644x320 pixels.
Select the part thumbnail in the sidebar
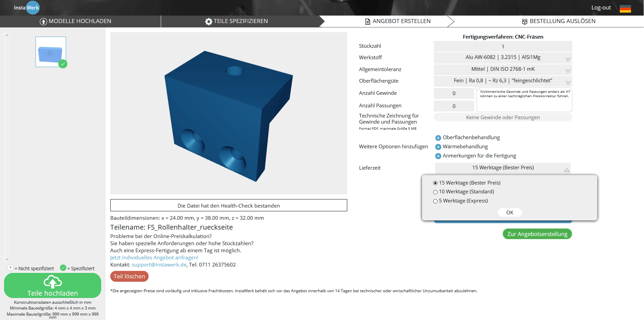point(50,51)
